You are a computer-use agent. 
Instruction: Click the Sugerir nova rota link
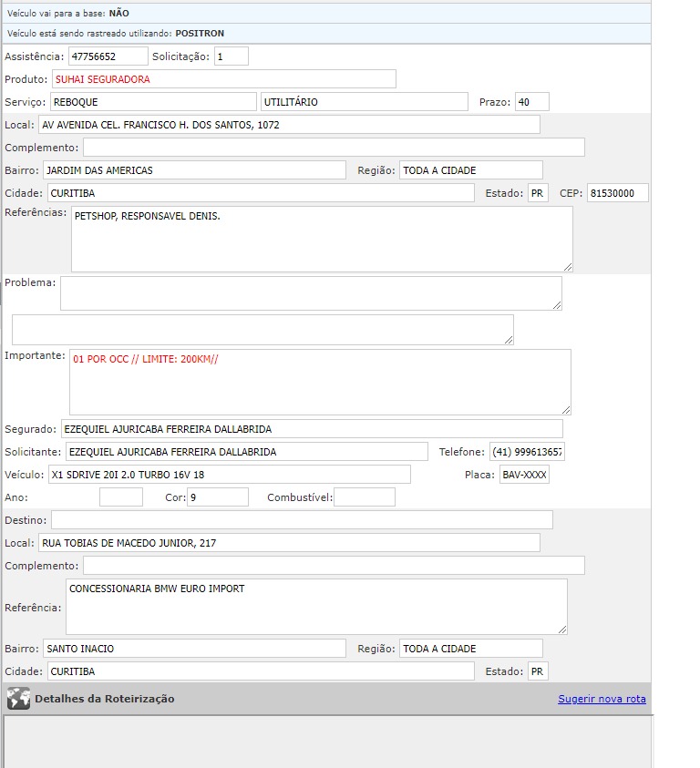pyautogui.click(x=602, y=699)
